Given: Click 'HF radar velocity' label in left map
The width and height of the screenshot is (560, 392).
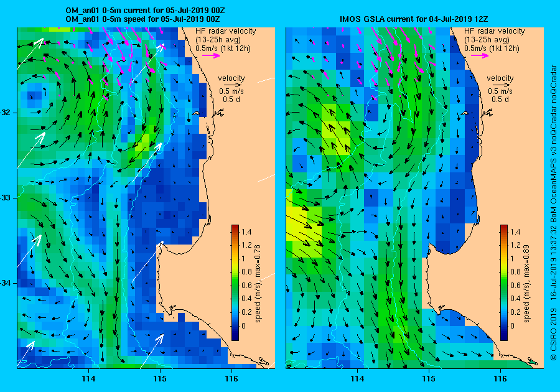Looking at the screenshot, I should tap(226, 31).
